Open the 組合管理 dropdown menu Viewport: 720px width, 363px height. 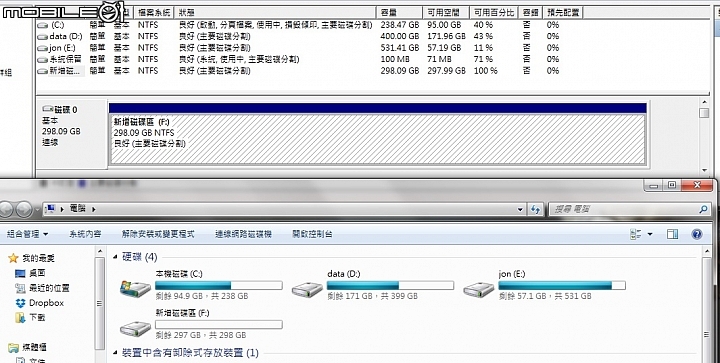(x=28, y=235)
